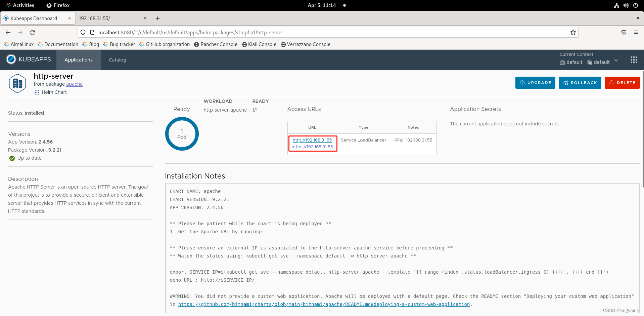Open the AlmaLinux bookmark
The height and width of the screenshot is (316, 644).
pos(19,44)
